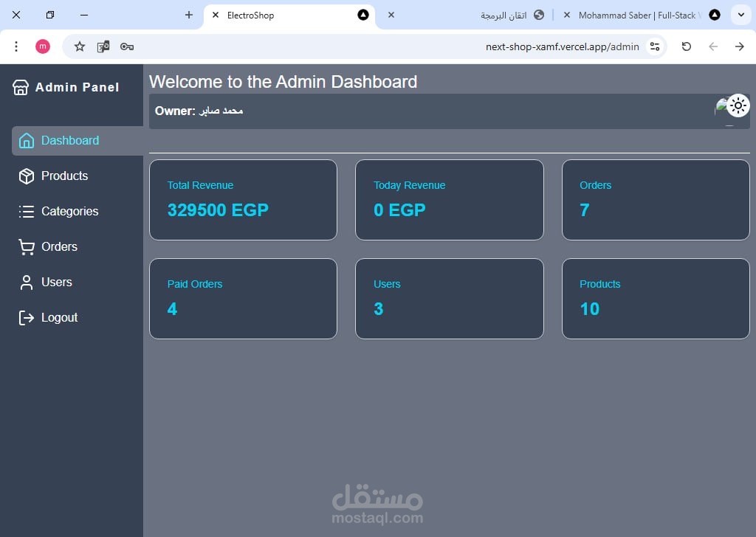Screen dimensions: 756x537
Task: Switch to the اتقان البرمجة tab
Action: coord(465,15)
